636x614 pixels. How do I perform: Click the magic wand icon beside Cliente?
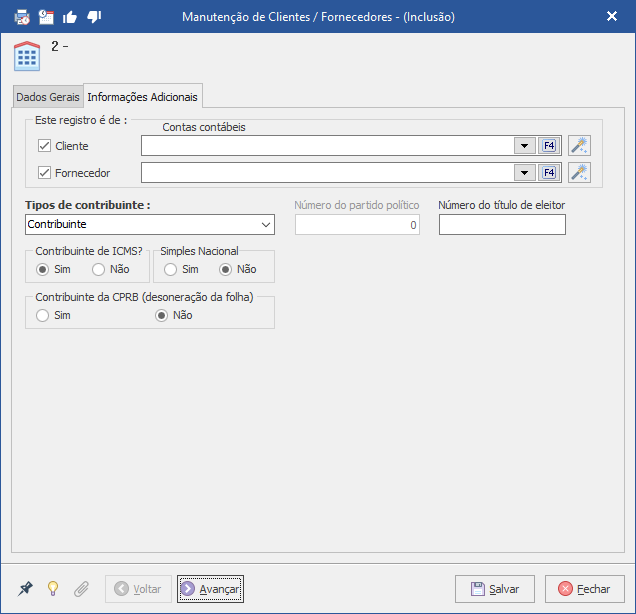pyautogui.click(x=580, y=146)
